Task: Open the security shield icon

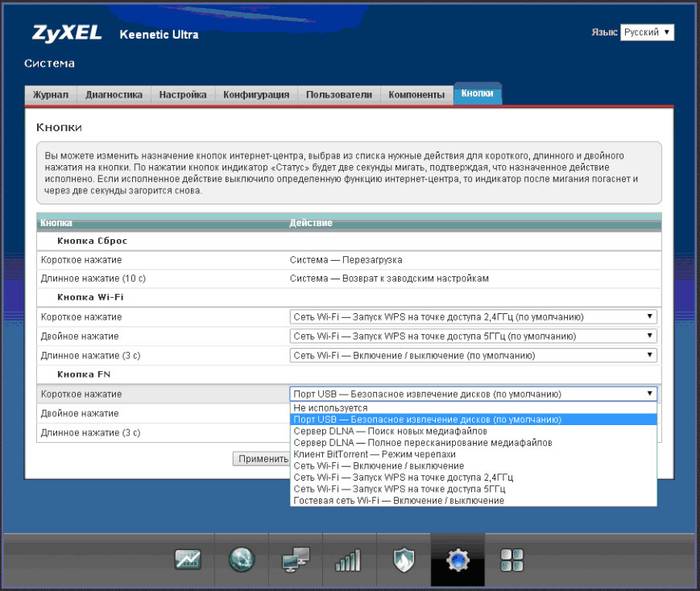Action: [404, 560]
